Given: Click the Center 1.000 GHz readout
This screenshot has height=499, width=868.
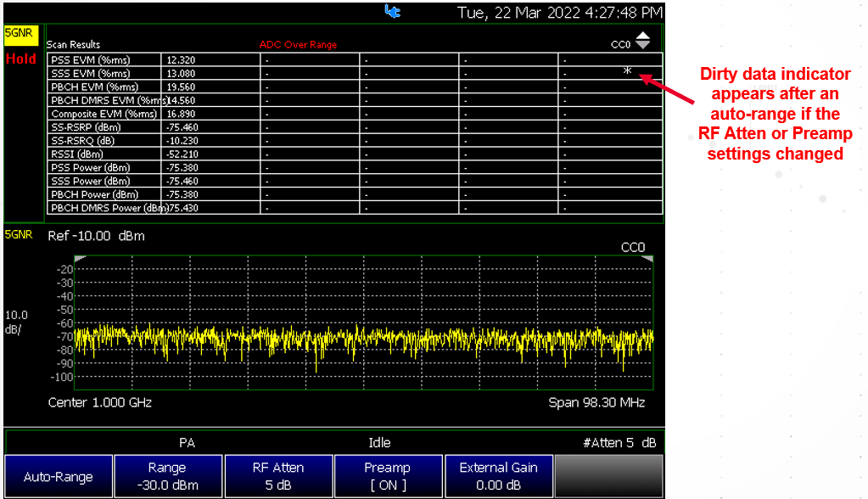Looking at the screenshot, I should pos(99,402).
